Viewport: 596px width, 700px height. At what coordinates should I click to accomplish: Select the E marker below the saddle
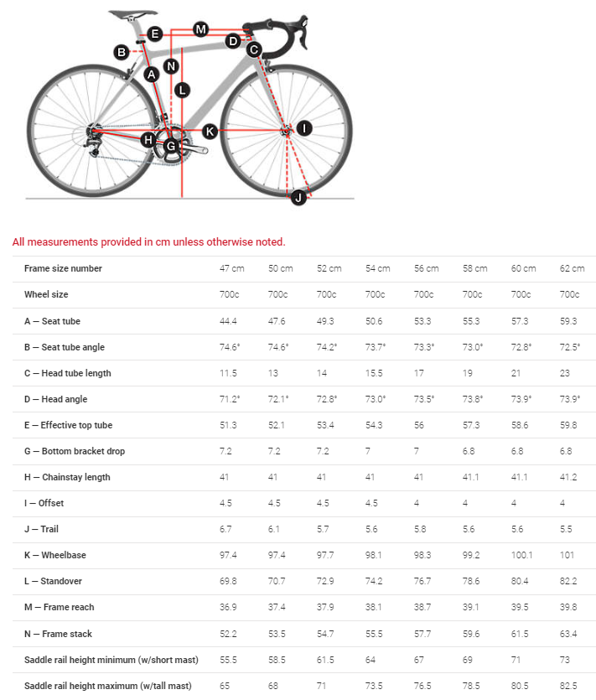tap(155, 34)
